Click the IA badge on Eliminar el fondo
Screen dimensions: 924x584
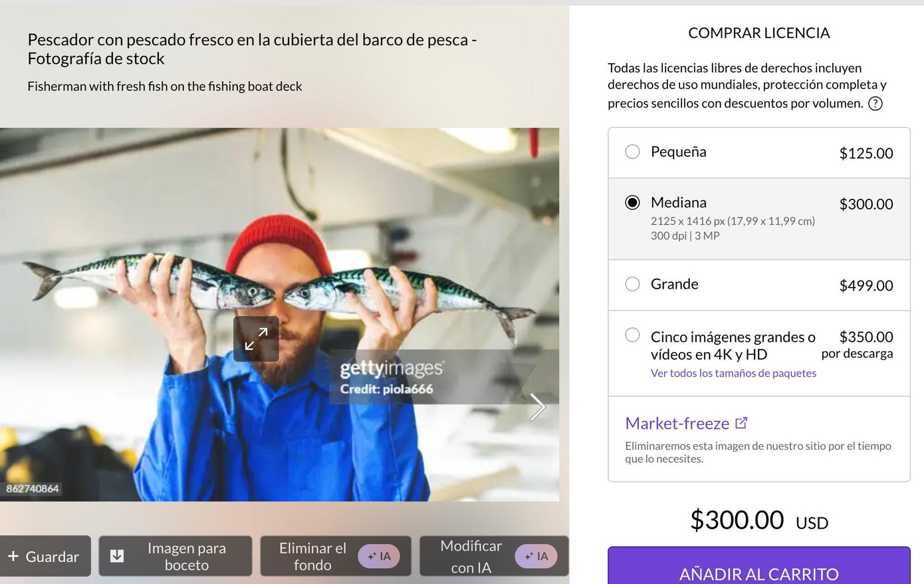(379, 556)
